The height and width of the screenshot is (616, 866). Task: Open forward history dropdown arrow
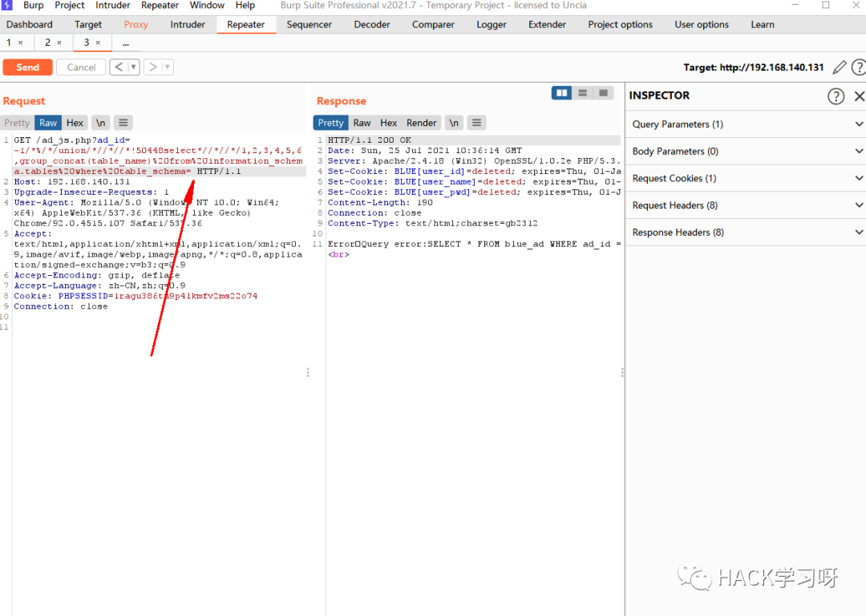click(168, 67)
